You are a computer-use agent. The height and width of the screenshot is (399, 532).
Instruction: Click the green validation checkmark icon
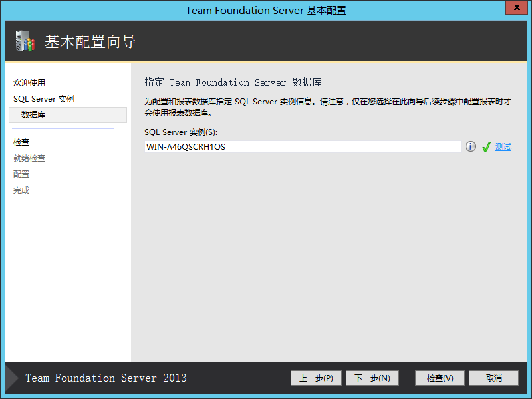tap(486, 146)
